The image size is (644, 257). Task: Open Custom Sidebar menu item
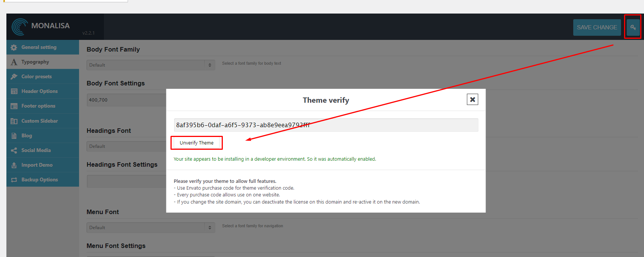(43, 121)
